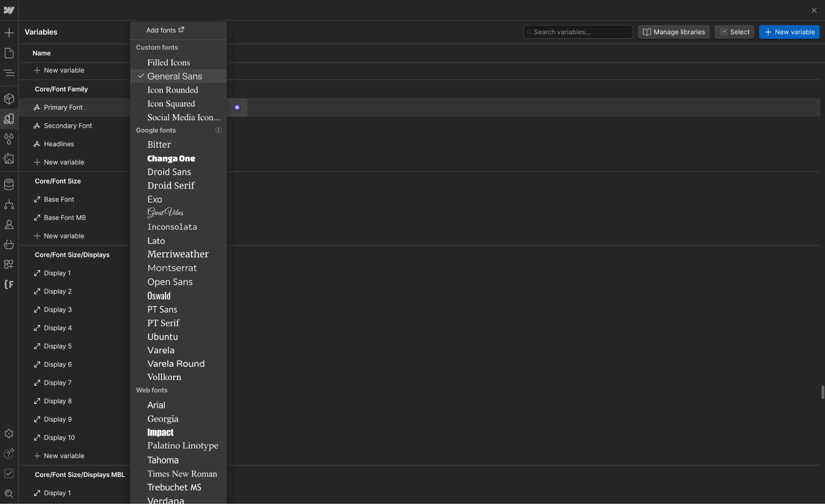Image resolution: width=825 pixels, height=504 pixels.
Task: Click the purple alias indicator on Primary Font
Action: 237,107
